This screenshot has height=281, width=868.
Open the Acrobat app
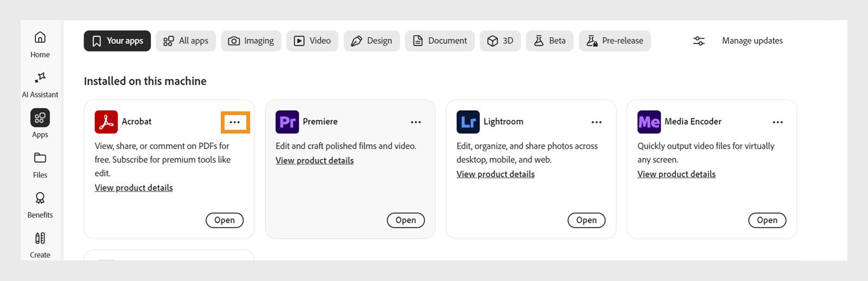coord(225,220)
